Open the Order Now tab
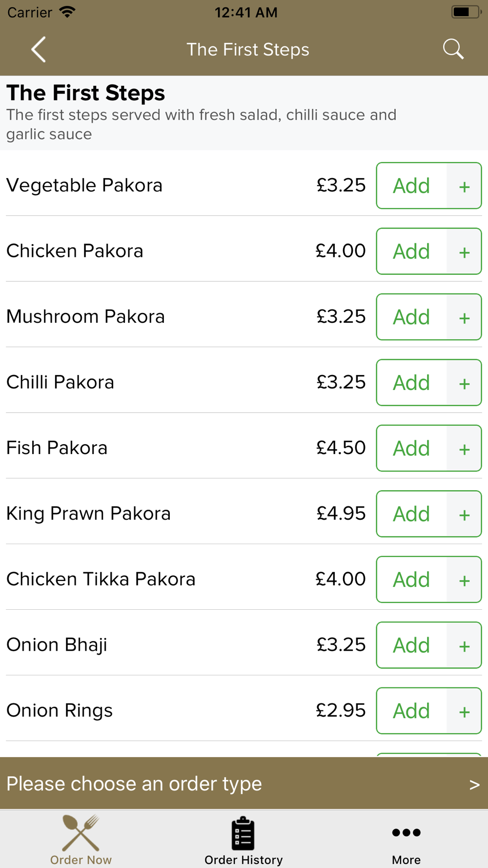The image size is (488, 868). pyautogui.click(x=81, y=840)
